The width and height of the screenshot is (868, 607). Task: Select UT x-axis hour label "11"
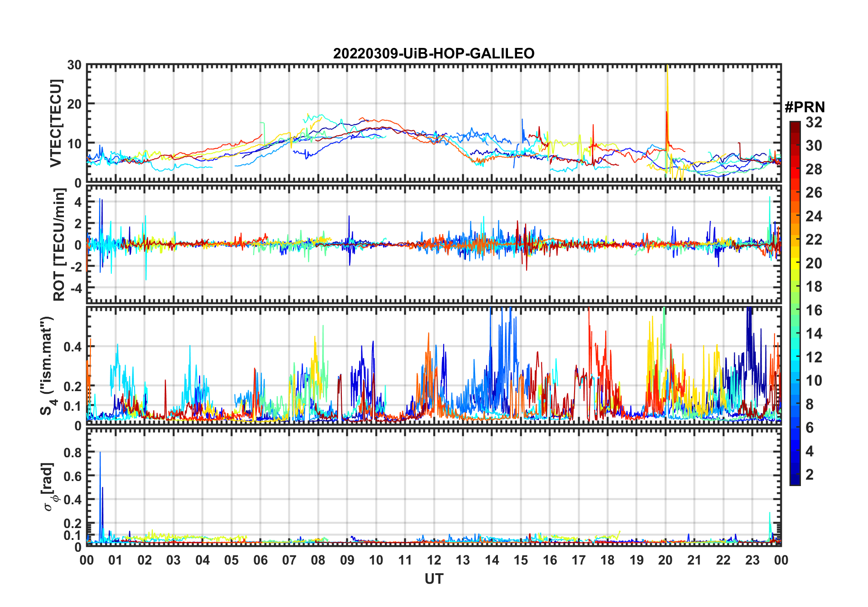click(x=405, y=560)
